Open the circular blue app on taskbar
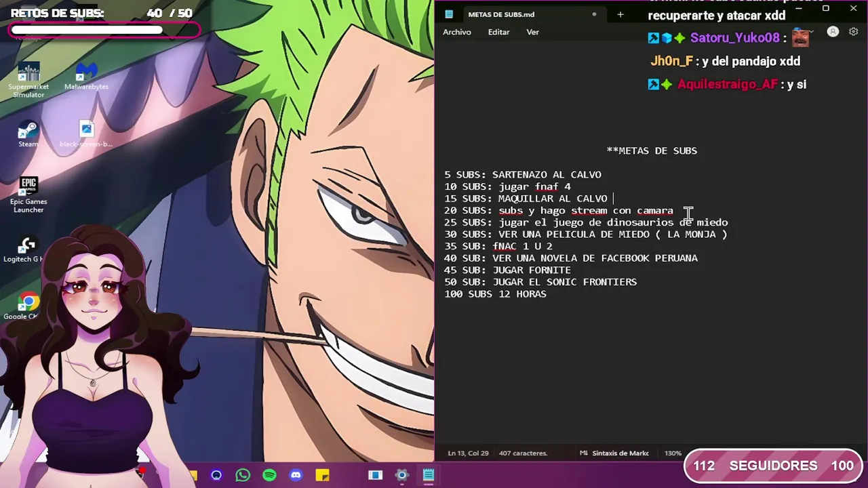Viewport: 868px width, 488px height. 216,475
